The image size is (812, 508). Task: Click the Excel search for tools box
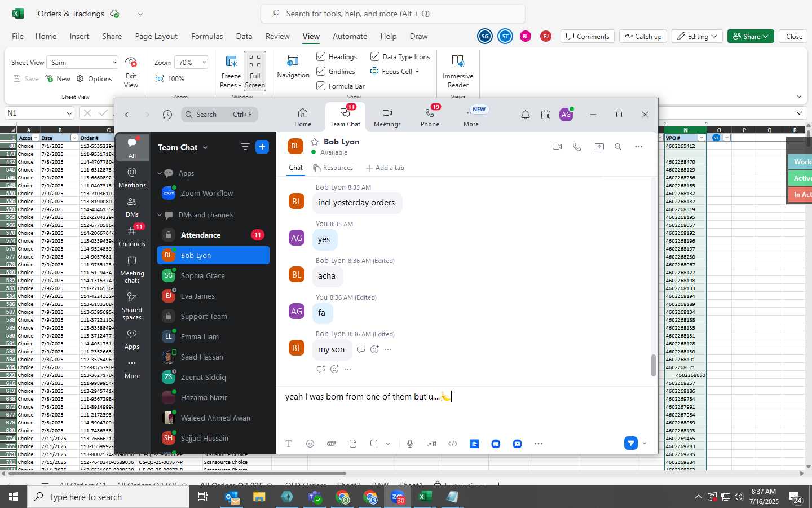[393, 14]
